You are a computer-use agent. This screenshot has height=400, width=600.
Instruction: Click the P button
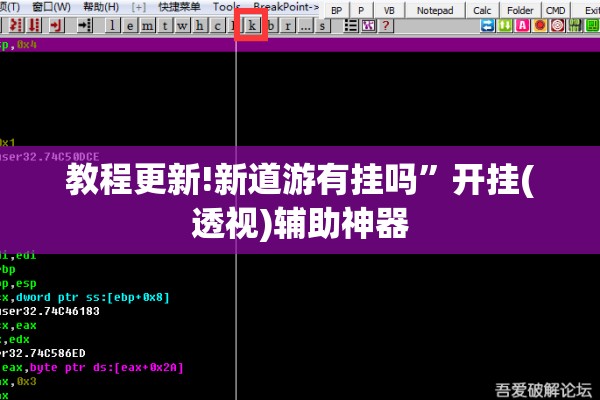tap(361, 10)
